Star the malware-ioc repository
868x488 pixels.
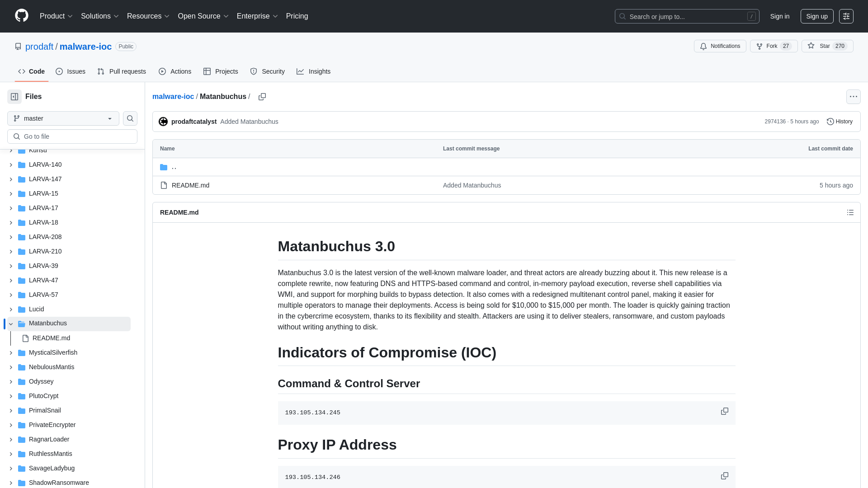pyautogui.click(x=827, y=46)
